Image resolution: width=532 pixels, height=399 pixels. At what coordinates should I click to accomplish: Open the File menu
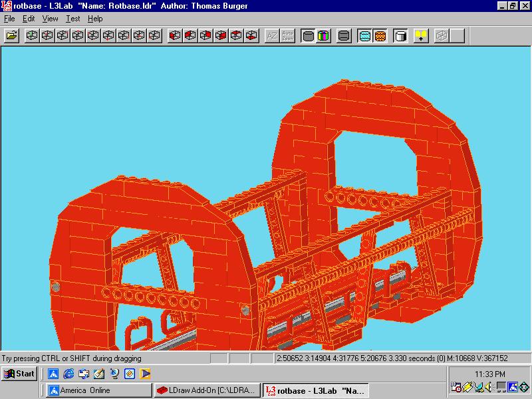point(9,19)
